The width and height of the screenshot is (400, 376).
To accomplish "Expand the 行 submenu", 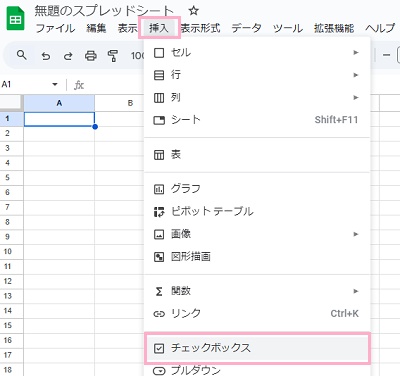I will 257,75.
